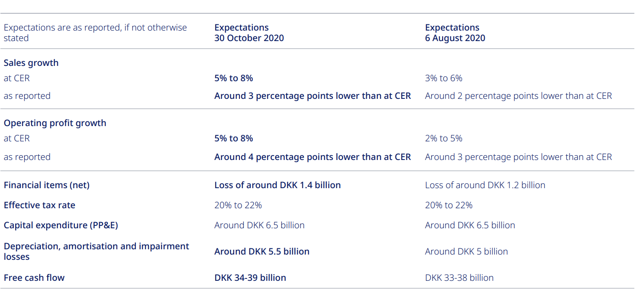
Task: Click 'Around 4 percentage points lower than at CER'
Action: tap(312, 157)
